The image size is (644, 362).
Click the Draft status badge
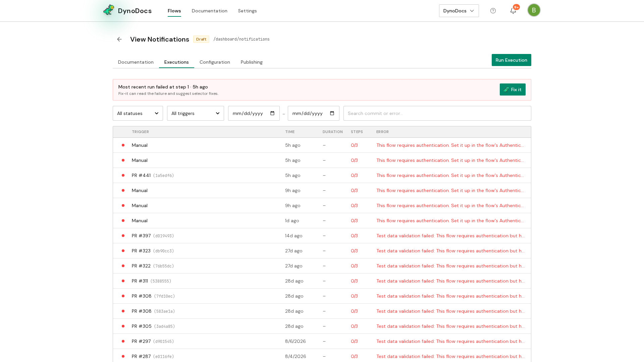coord(201,39)
